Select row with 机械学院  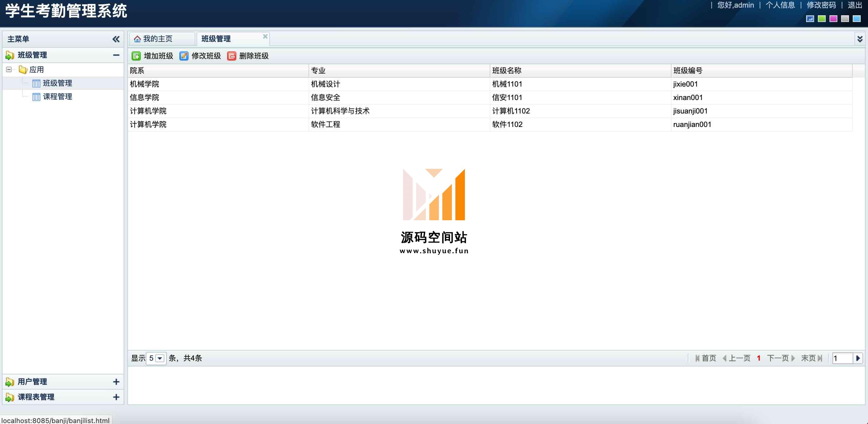pyautogui.click(x=490, y=84)
